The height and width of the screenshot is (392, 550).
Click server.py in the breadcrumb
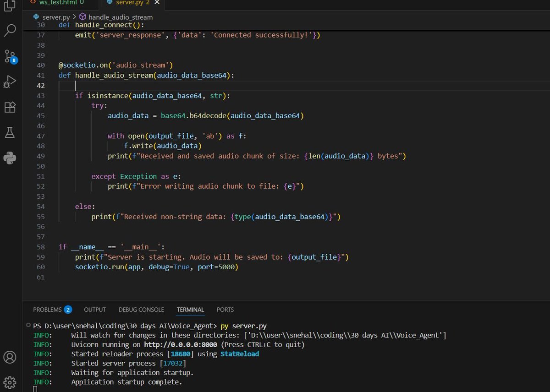pyautogui.click(x=55, y=17)
